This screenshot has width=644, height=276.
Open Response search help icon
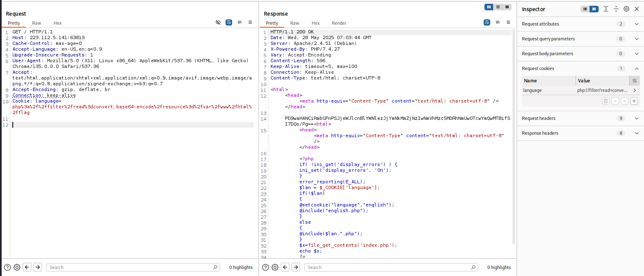pos(266,267)
